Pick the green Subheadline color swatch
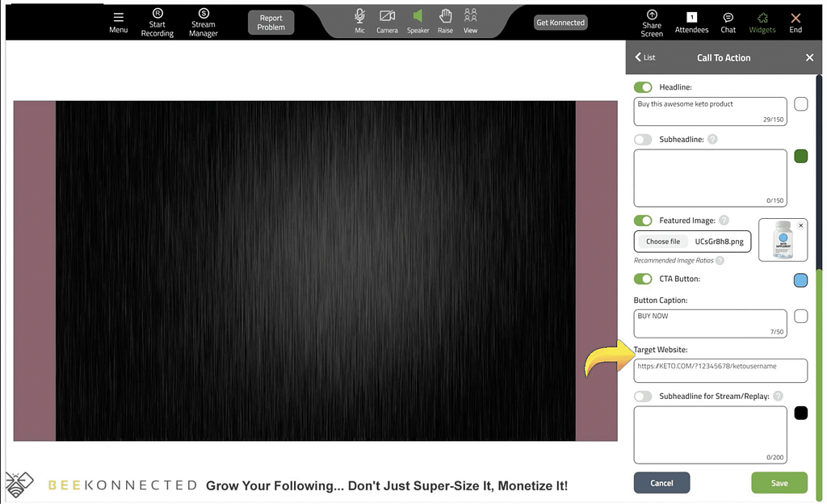This screenshot has height=504, width=827. click(x=800, y=156)
